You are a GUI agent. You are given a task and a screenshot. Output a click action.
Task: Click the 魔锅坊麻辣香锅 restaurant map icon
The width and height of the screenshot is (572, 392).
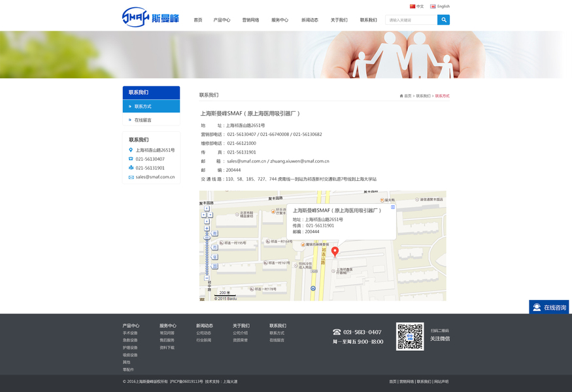click(x=303, y=245)
